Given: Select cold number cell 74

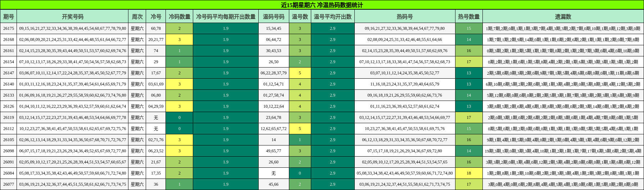Looking at the screenshot, I should pos(156,51).
